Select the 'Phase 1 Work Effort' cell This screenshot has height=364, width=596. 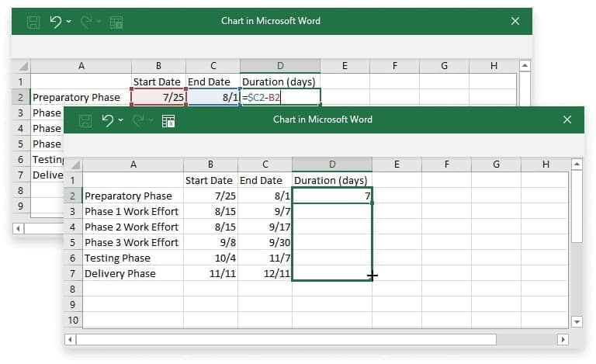point(133,211)
